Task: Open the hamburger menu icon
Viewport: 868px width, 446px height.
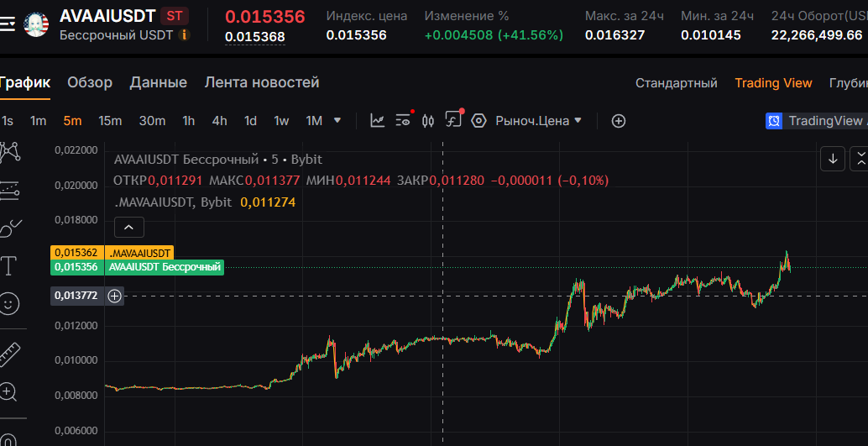Action: pyautogui.click(x=7, y=24)
